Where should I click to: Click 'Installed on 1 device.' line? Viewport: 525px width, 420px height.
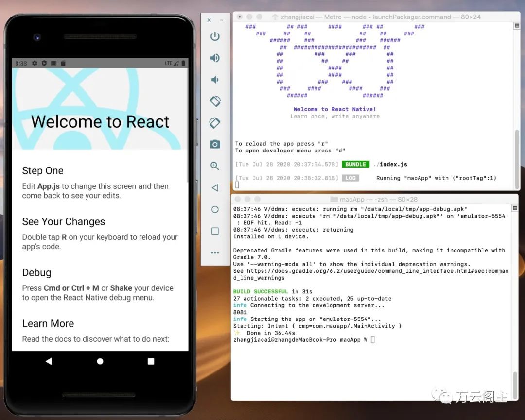tap(271, 236)
